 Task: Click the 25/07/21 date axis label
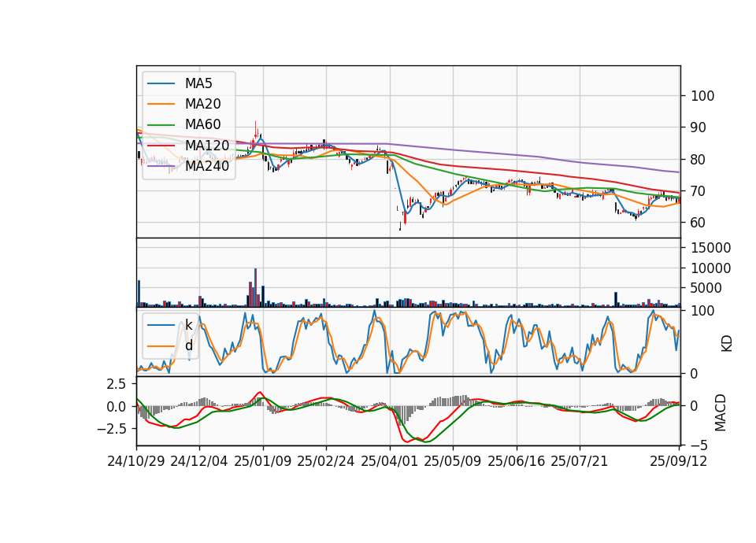(580, 461)
